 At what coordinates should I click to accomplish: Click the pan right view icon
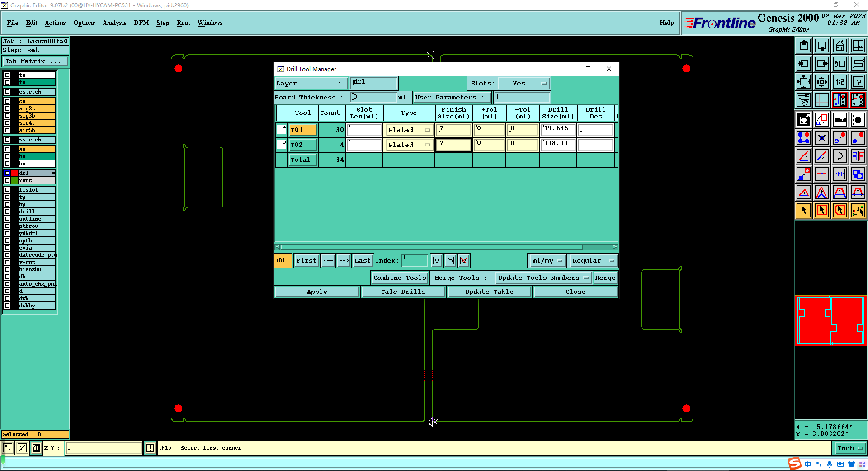(x=822, y=64)
